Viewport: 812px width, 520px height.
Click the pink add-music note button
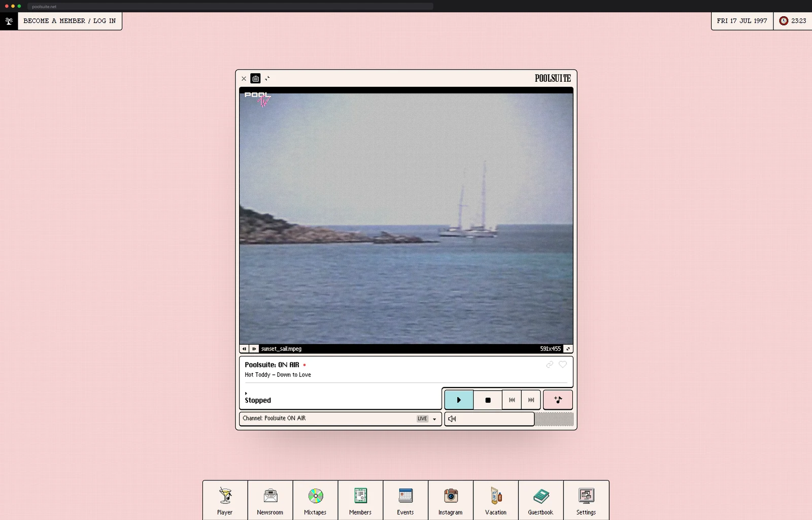(558, 400)
